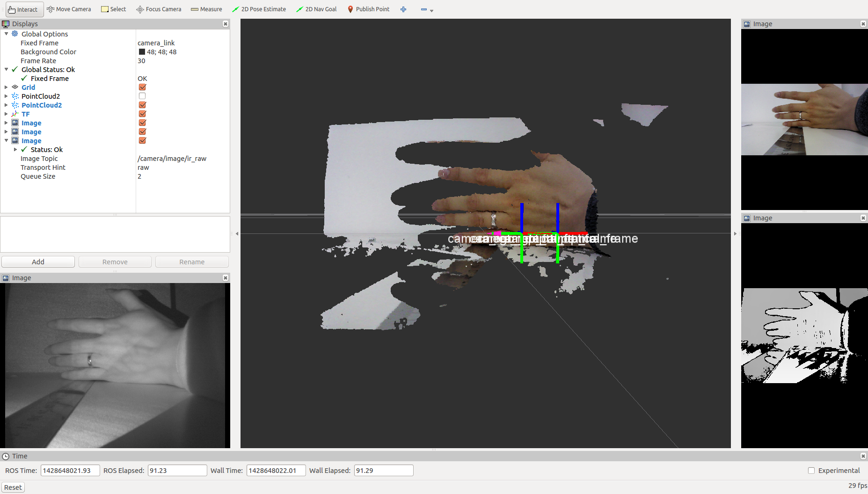868x494 pixels.
Task: Expand the TF display entry
Action: (x=6, y=114)
